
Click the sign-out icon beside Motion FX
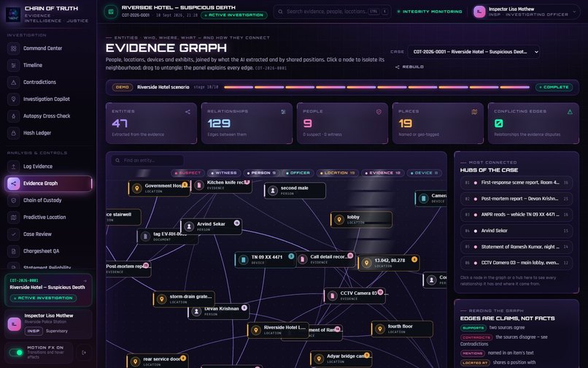click(84, 352)
